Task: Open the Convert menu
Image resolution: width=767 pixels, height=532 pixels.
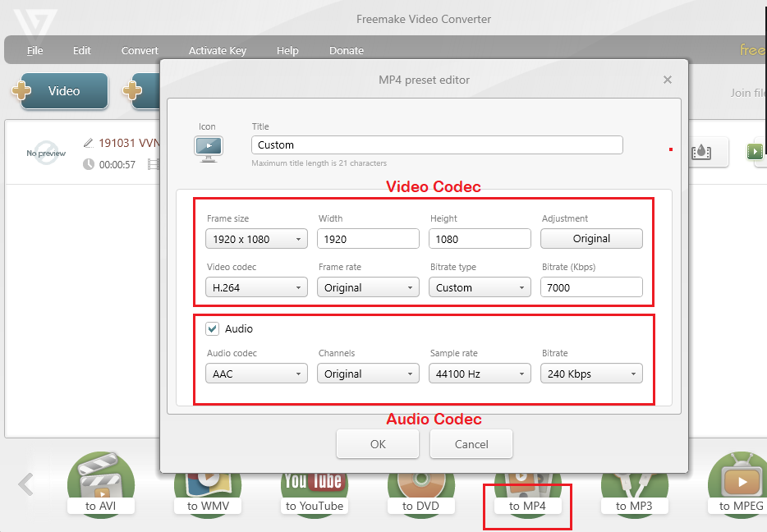Action: click(140, 50)
